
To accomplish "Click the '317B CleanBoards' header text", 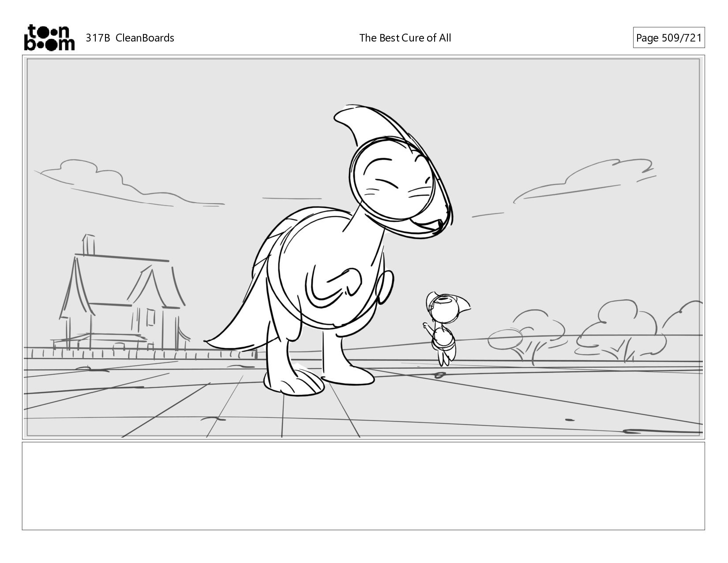I will [x=130, y=38].
